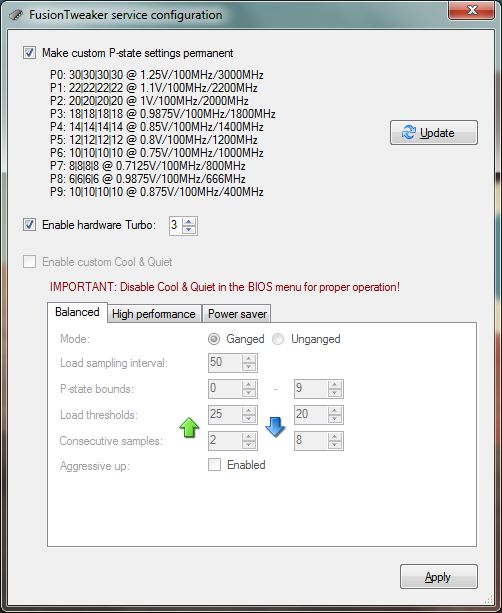Screen dimensions: 502x613
Task: Select the Unganged mode radio button
Action: 278,339
